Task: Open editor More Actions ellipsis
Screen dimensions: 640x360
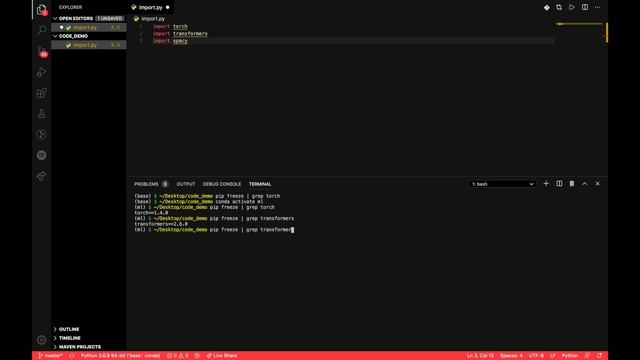Action: pyautogui.click(x=598, y=7)
